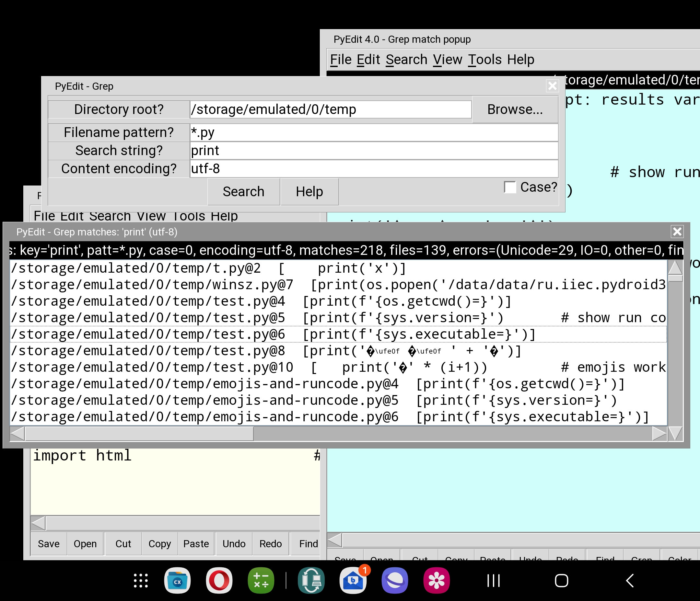Click the Browse... button
Image resolution: width=700 pixels, height=601 pixels.
coord(515,109)
